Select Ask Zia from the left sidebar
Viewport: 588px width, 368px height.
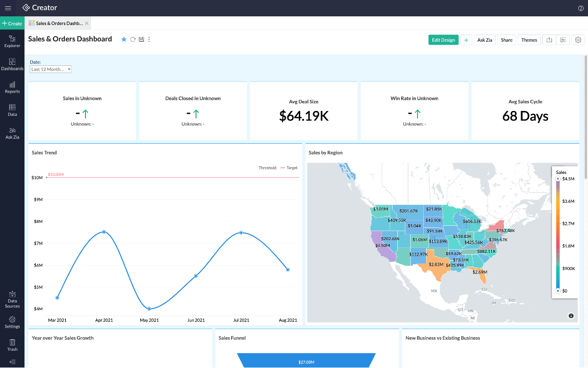click(12, 134)
